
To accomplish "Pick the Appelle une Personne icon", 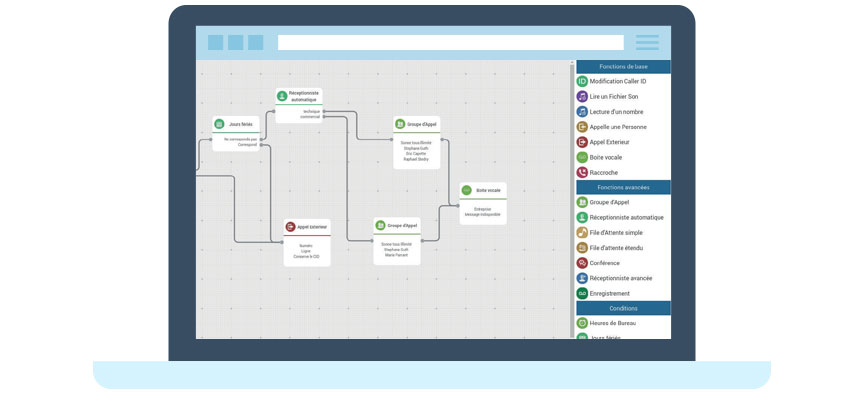I will [x=582, y=127].
